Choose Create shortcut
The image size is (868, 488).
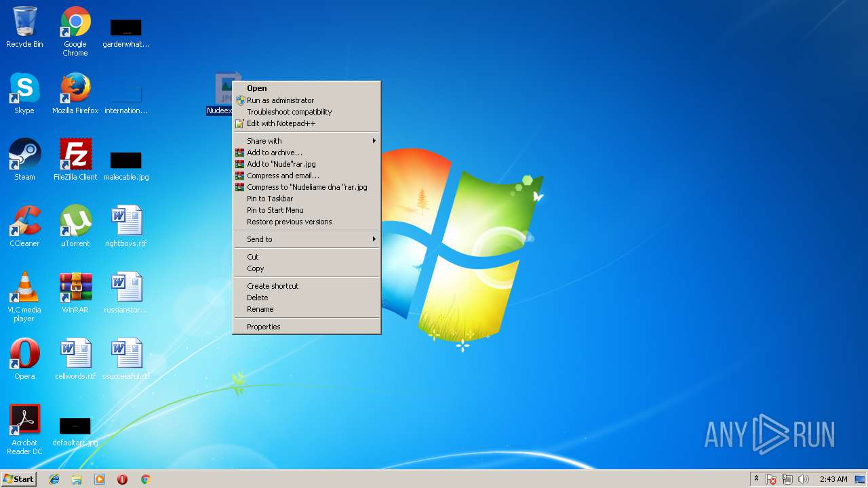click(307, 286)
